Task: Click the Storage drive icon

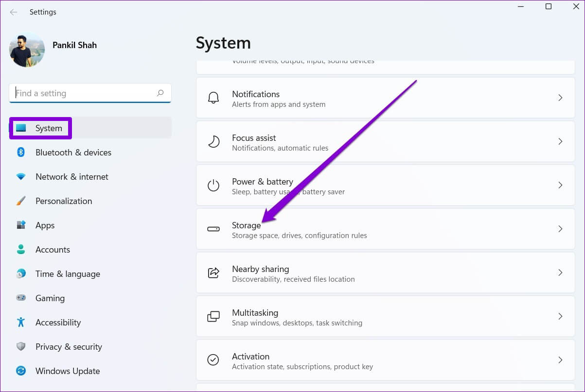Action: [x=213, y=229]
